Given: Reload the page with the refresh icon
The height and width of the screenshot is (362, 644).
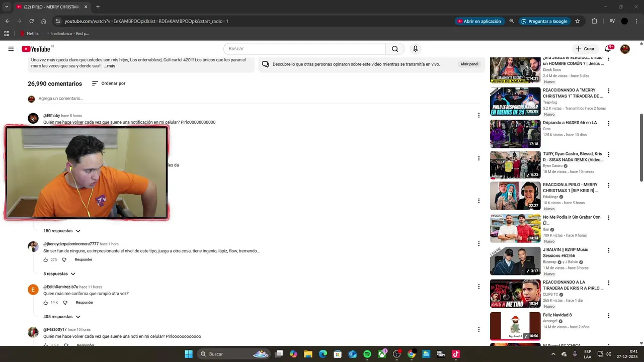Looking at the screenshot, I should pos(31,21).
